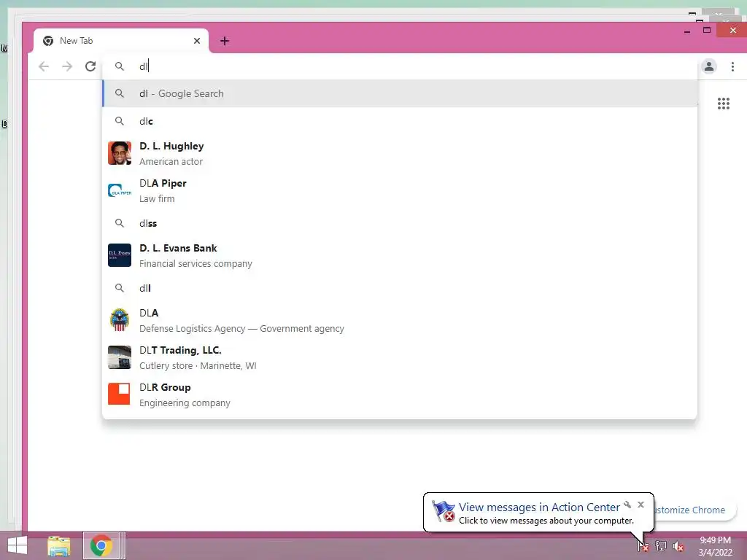Image resolution: width=747 pixels, height=560 pixels.
Task: Minimize the Chrome window
Action: click(687, 31)
